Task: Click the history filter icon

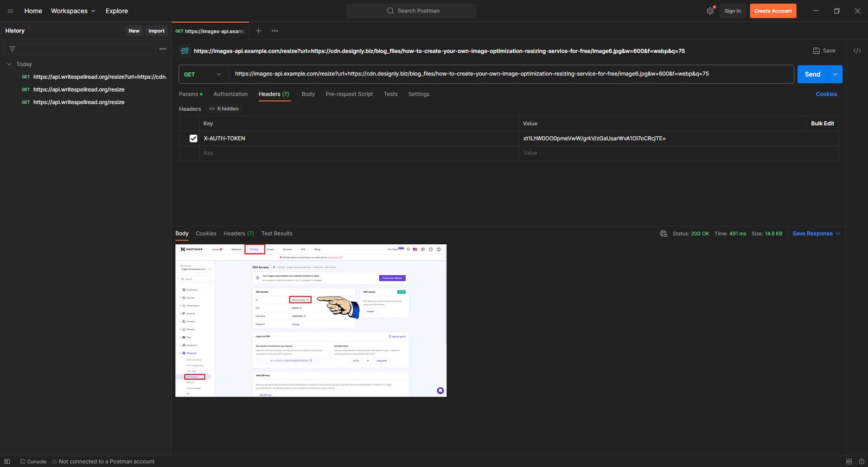Action: (x=12, y=49)
